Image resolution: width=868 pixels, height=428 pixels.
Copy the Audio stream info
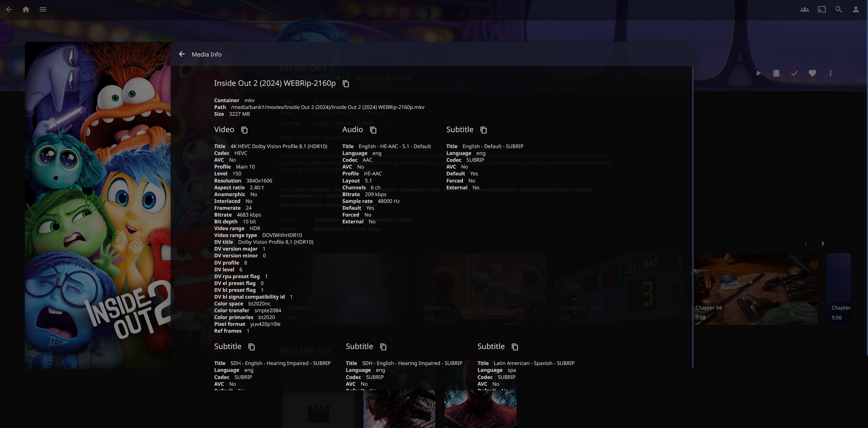pos(373,130)
